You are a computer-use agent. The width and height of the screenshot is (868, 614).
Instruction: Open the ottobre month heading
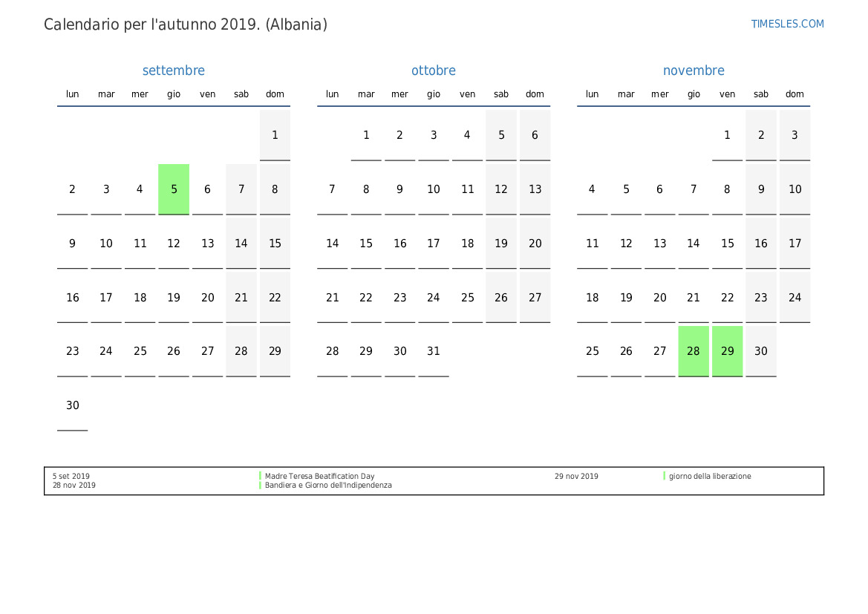434,71
